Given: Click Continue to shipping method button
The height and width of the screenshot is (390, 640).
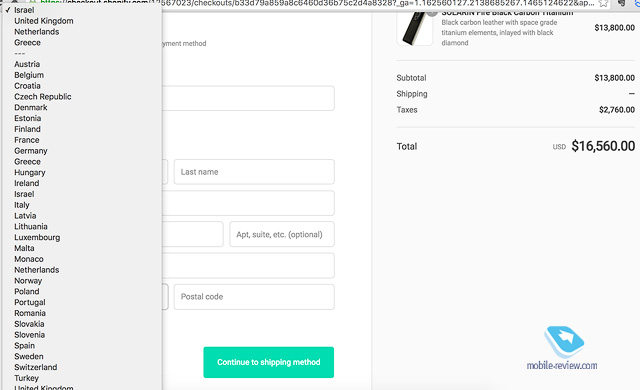Looking at the screenshot, I should (x=269, y=362).
